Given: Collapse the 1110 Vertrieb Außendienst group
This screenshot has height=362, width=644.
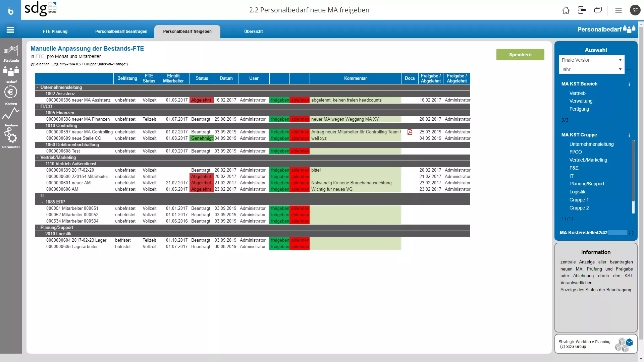Looking at the screenshot, I should [x=42, y=164].
